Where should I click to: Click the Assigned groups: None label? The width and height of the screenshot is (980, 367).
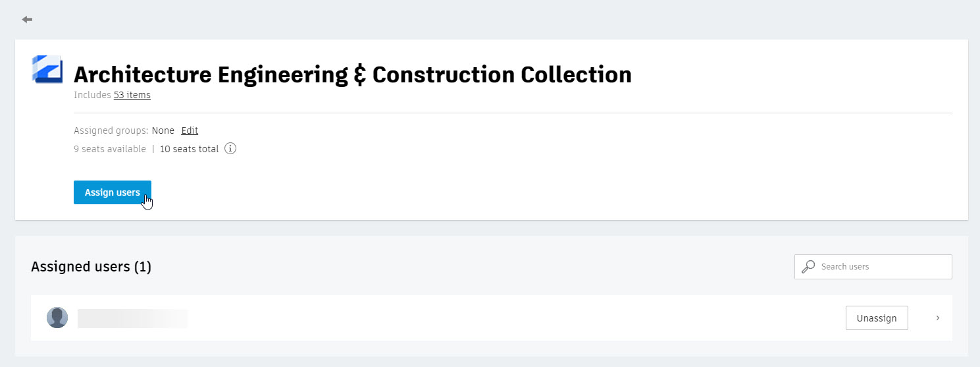click(124, 130)
